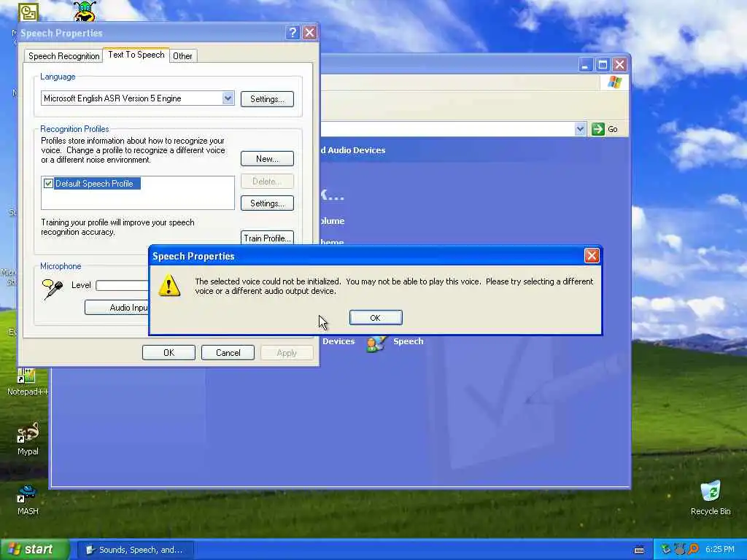747x560 pixels.
Task: Click the disabled Delete profile button
Action: pyautogui.click(x=267, y=181)
